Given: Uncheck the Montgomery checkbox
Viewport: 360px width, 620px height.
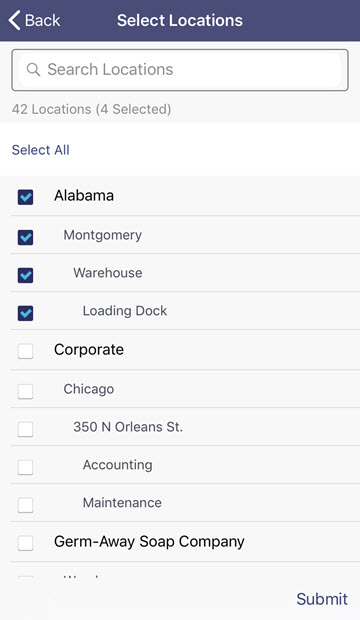Looking at the screenshot, I should click(25, 237).
